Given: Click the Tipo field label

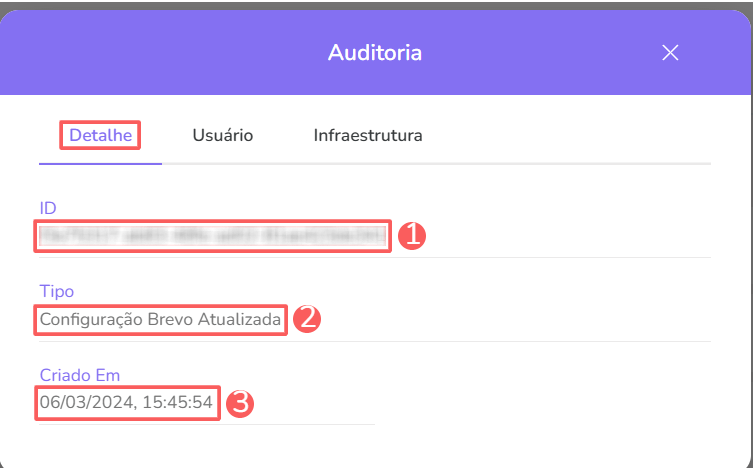Looking at the screenshot, I should 57,291.
